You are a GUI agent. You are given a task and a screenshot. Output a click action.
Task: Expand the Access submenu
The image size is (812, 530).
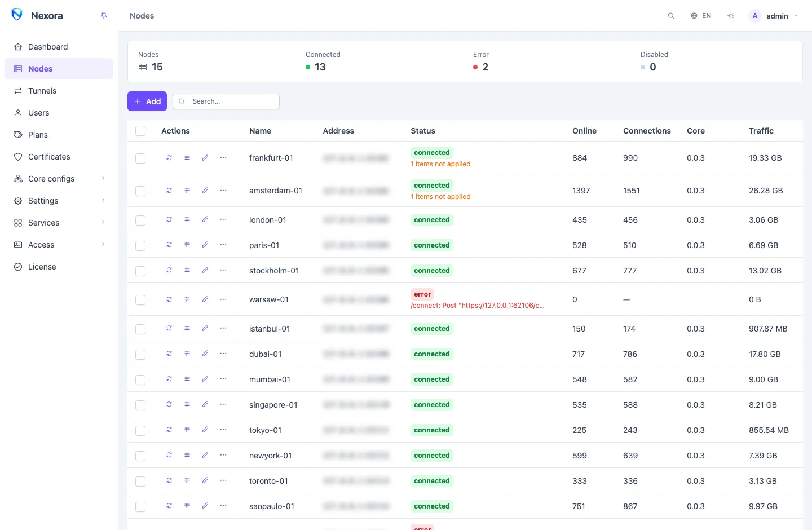[x=59, y=245]
